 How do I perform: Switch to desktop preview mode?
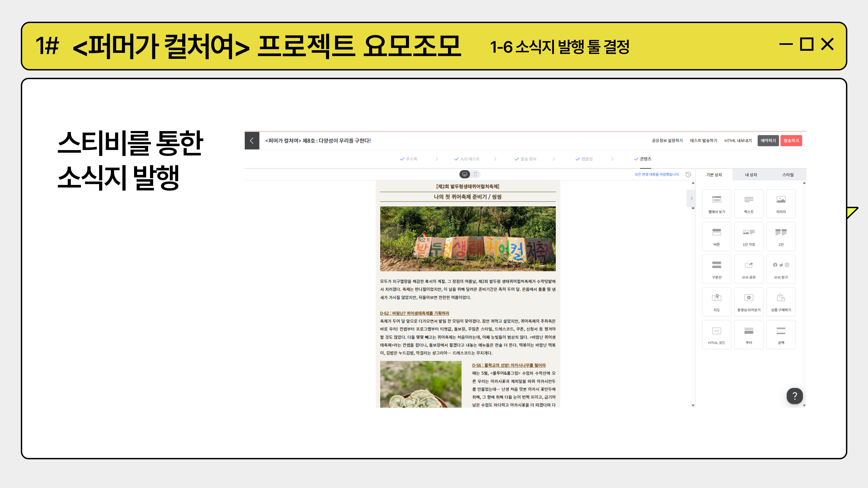pyautogui.click(x=465, y=174)
